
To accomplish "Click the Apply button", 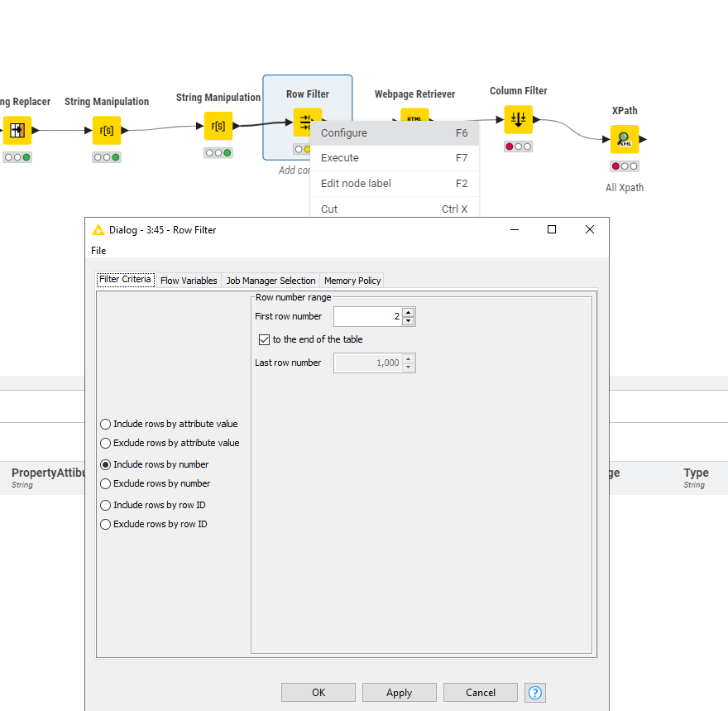I will click(399, 693).
